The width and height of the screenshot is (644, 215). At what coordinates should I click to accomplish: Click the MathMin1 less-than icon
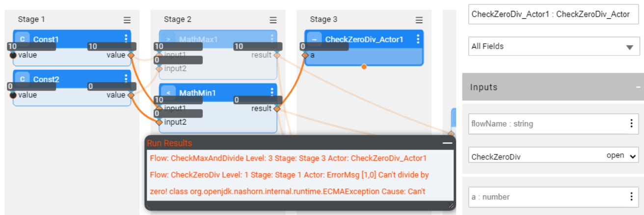[168, 92]
